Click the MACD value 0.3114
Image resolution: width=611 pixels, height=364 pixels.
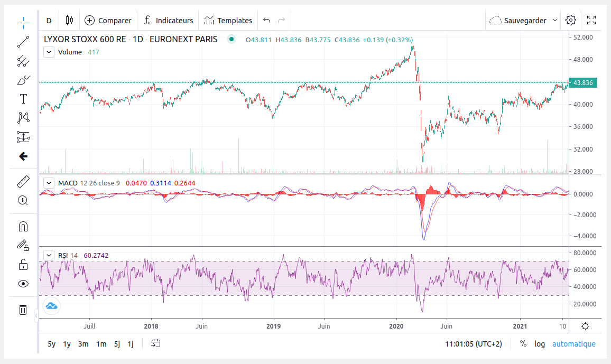[x=161, y=183]
